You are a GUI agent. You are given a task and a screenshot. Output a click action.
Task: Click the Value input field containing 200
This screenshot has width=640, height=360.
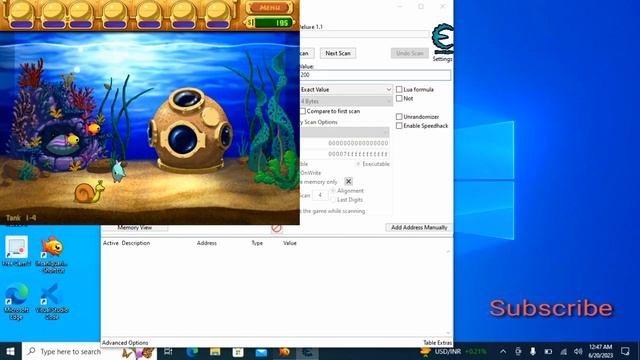tap(376, 75)
